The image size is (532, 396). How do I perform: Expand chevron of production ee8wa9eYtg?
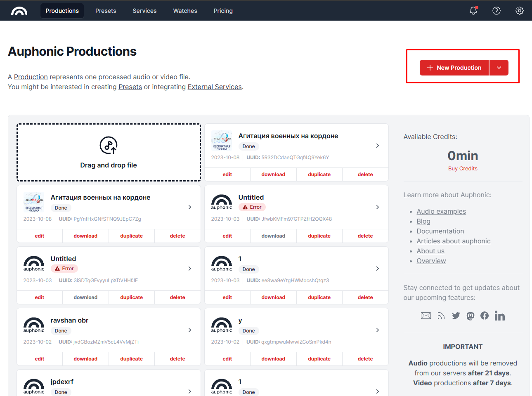(x=378, y=269)
